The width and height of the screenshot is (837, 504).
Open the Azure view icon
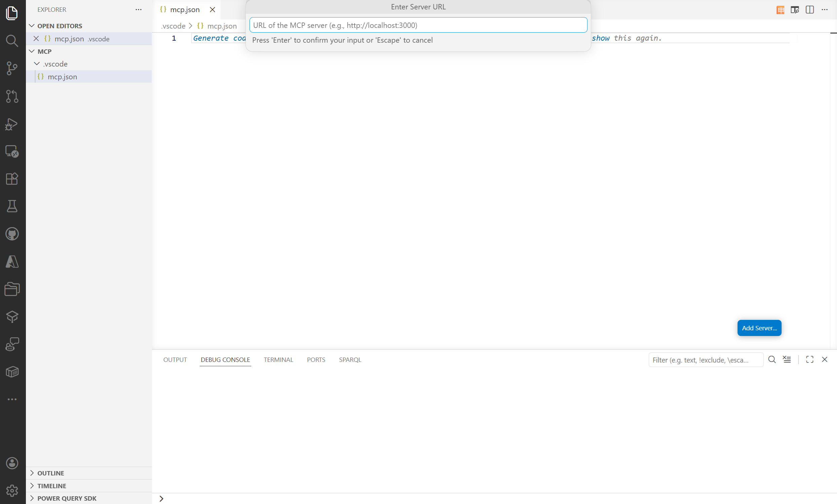point(12,261)
